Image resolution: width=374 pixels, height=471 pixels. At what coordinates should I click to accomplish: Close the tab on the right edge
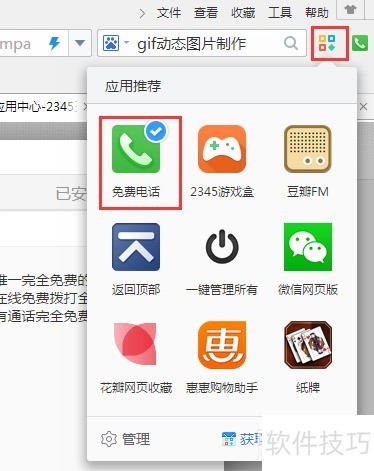(x=363, y=107)
